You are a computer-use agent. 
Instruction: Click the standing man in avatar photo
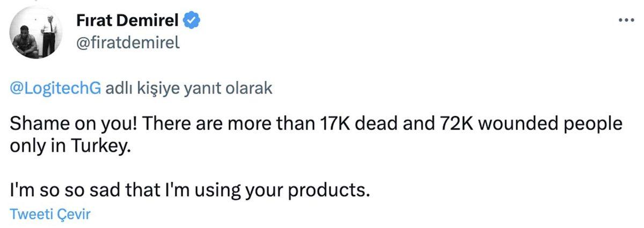coord(50,34)
